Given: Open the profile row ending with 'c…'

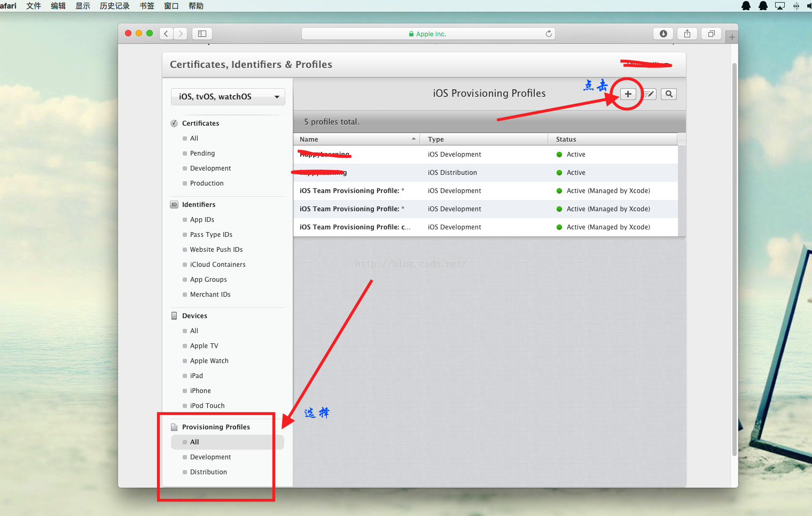Looking at the screenshot, I should [486, 227].
